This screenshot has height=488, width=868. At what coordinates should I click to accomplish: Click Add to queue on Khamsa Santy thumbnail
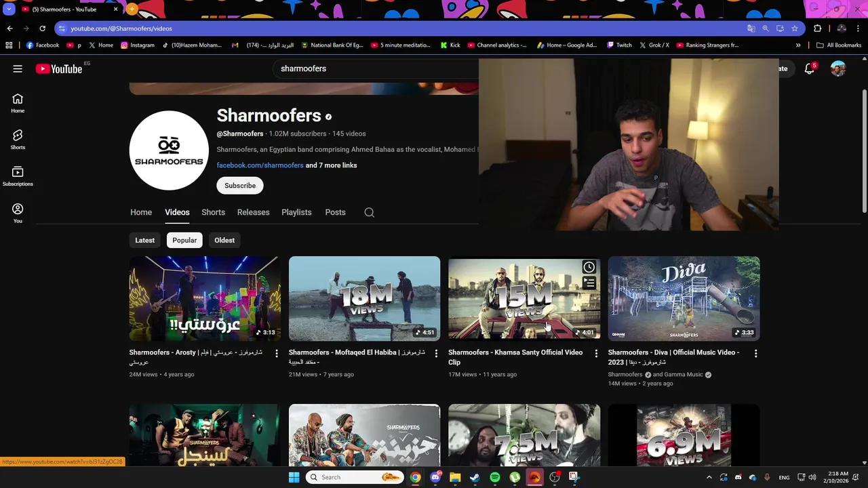tap(589, 283)
